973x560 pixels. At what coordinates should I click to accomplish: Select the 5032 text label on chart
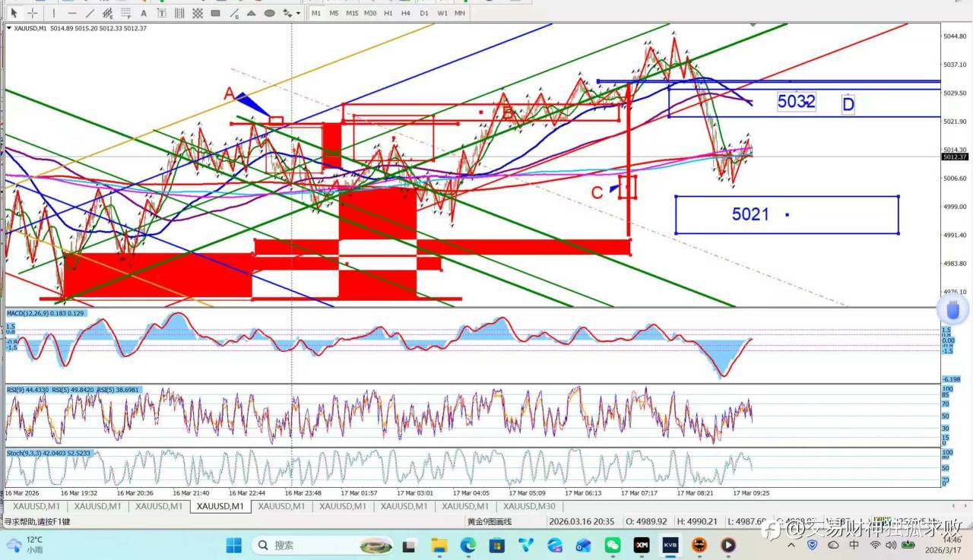(x=797, y=101)
